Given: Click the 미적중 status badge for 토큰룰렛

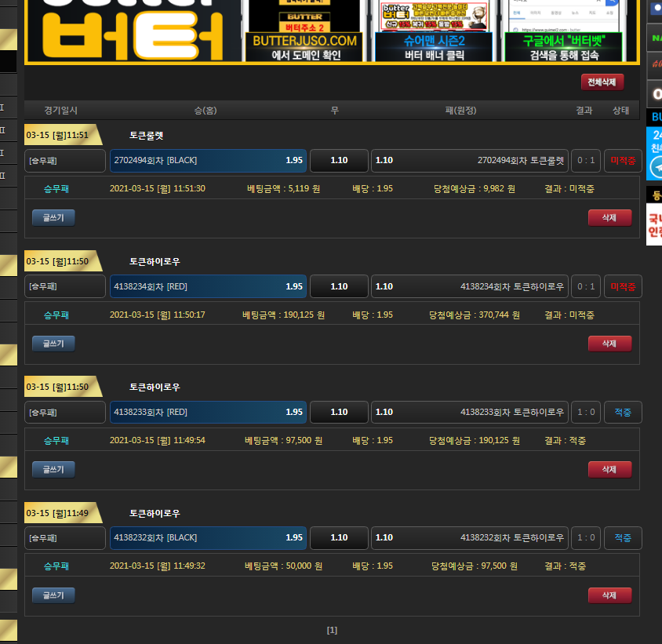Looking at the screenshot, I should tap(623, 161).
